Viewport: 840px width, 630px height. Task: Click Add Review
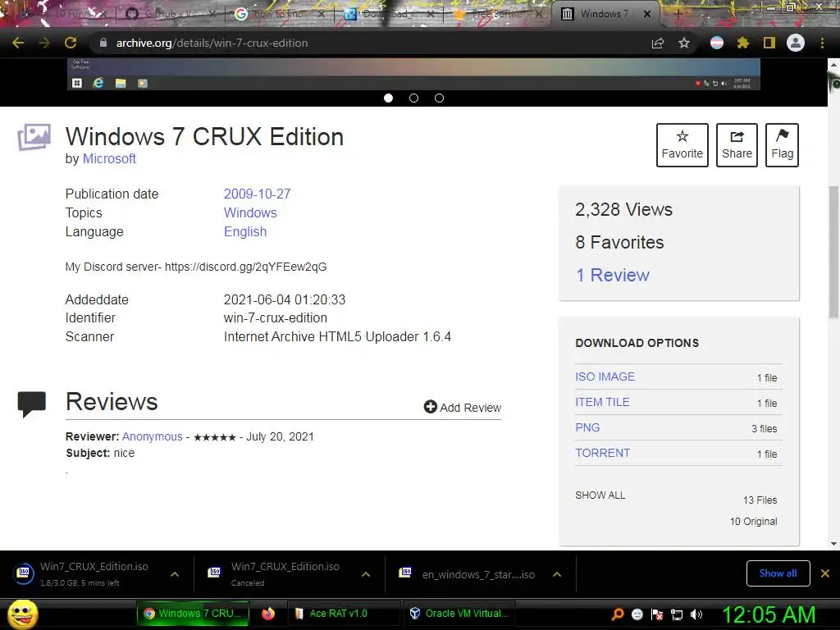[463, 407]
